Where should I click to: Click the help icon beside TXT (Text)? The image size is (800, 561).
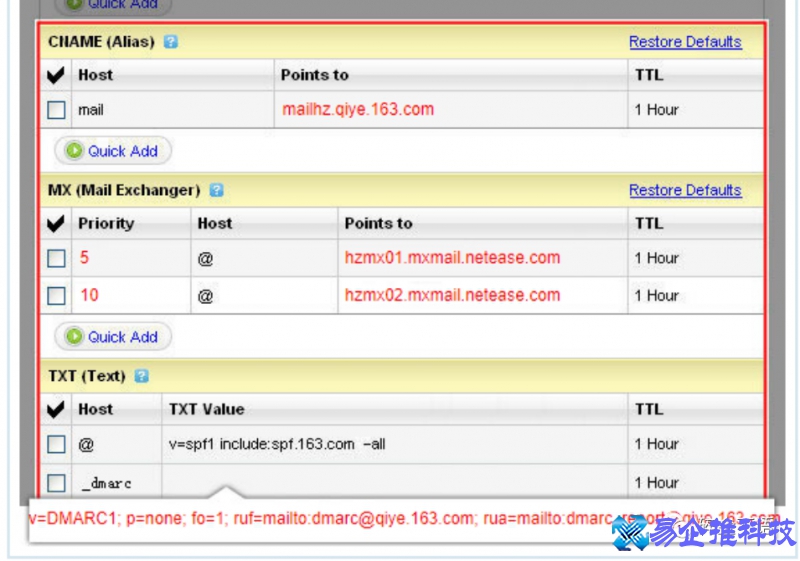coord(141,376)
